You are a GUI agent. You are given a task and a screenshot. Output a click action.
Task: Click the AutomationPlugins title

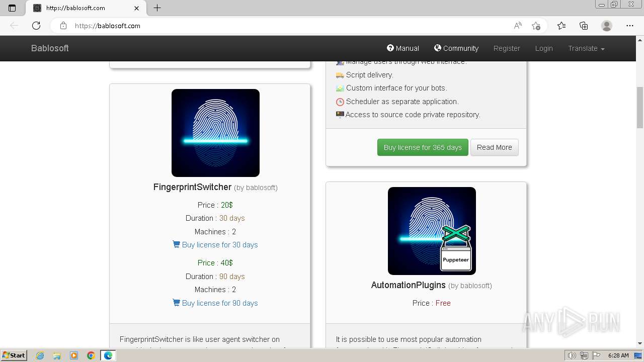coord(408,285)
